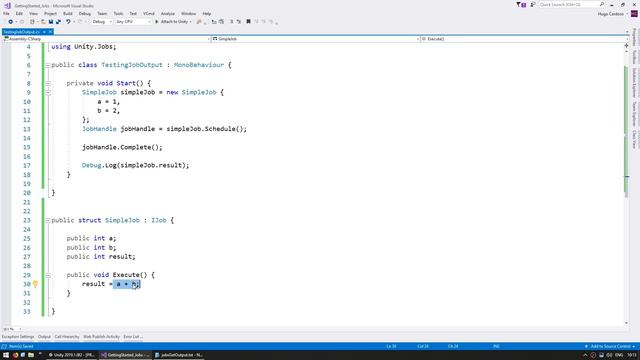Collapse the SimpleJob initializer outline on line 9
Screen dimensions: 640x360
(x=48, y=93)
